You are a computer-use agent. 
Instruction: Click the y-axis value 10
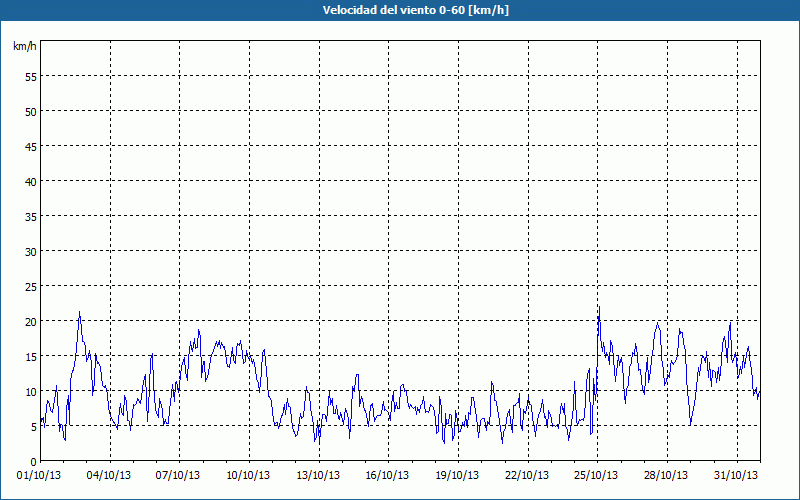coord(31,392)
